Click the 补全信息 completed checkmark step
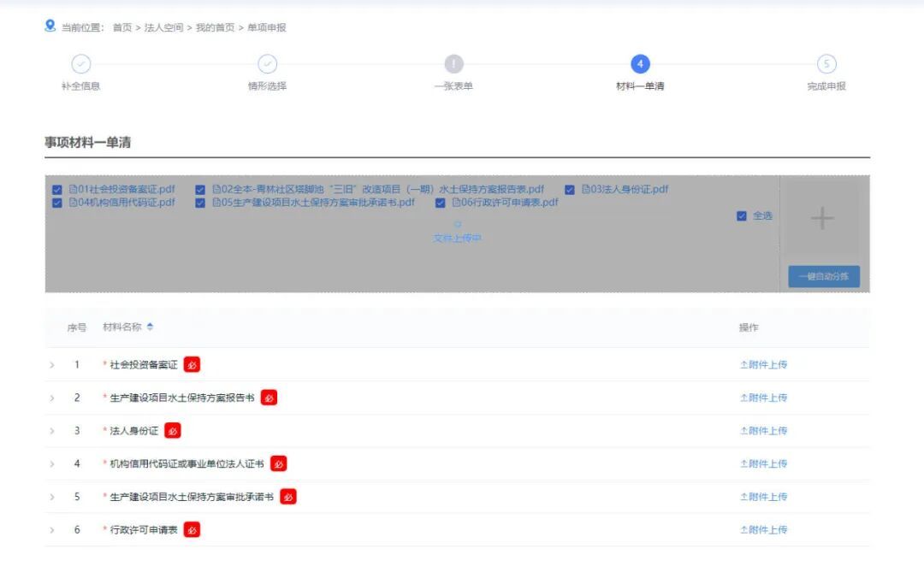The image size is (924, 566). coord(80,64)
